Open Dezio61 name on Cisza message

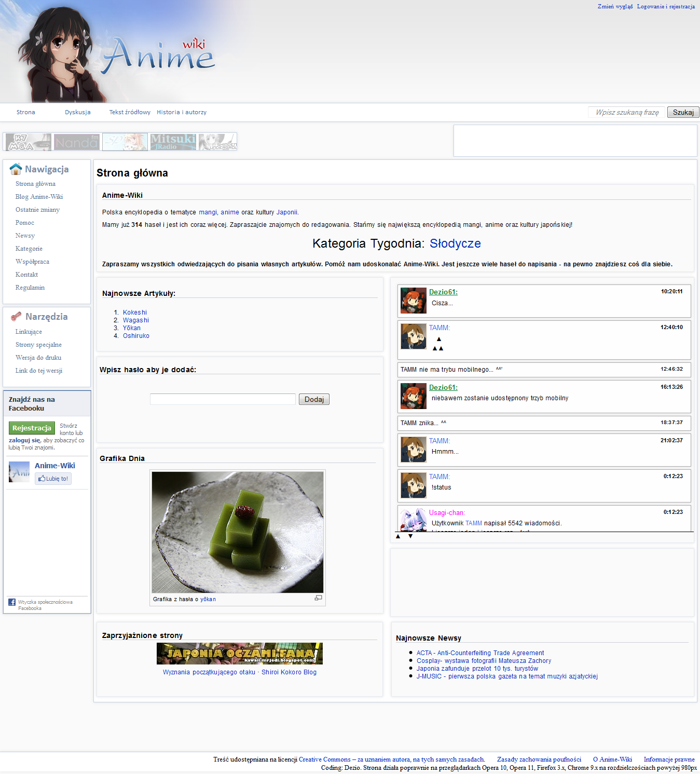click(443, 292)
